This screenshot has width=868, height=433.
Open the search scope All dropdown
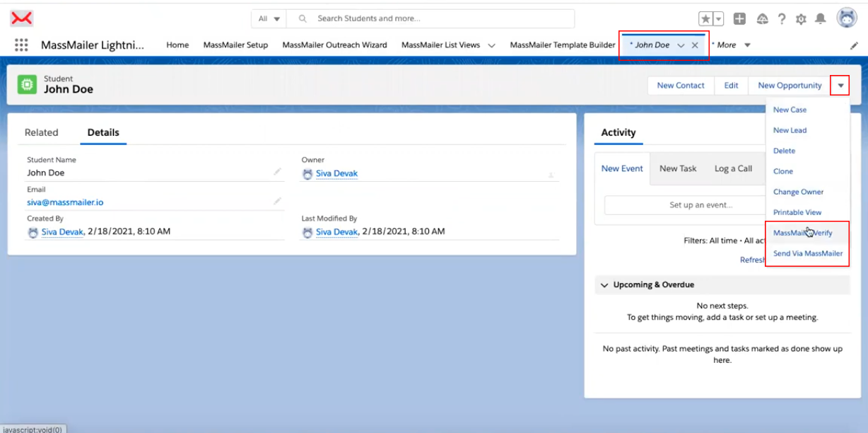(x=269, y=18)
